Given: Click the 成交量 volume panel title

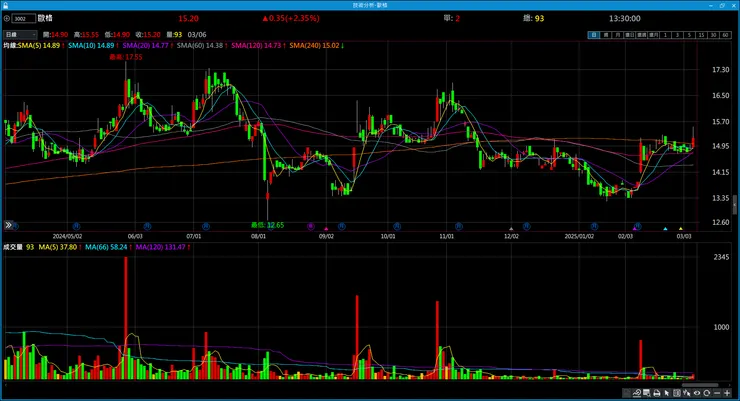Looking at the screenshot, I should [13, 247].
